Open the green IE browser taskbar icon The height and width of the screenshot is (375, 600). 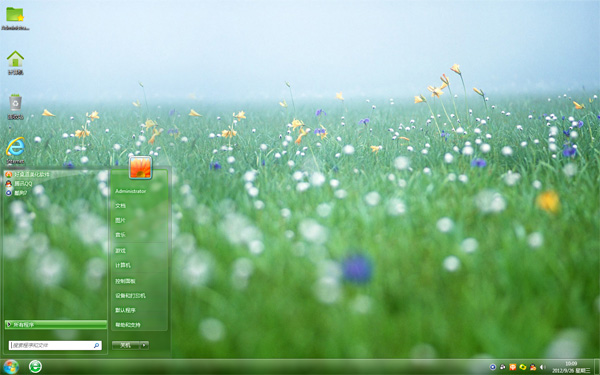[x=35, y=367]
